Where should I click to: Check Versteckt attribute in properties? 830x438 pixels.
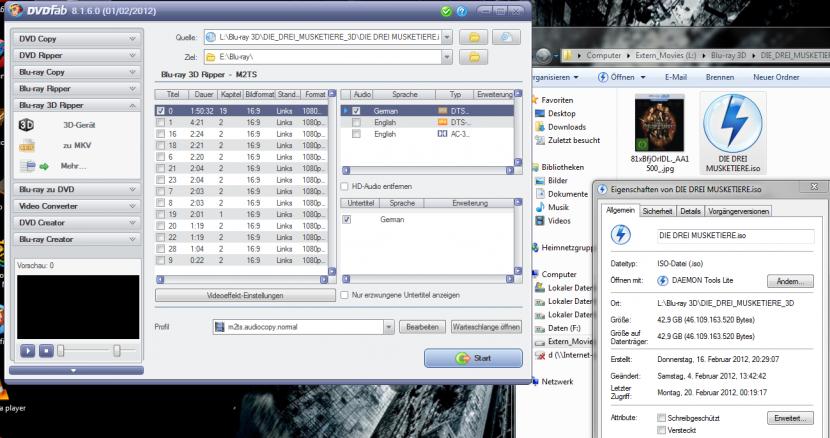661,430
